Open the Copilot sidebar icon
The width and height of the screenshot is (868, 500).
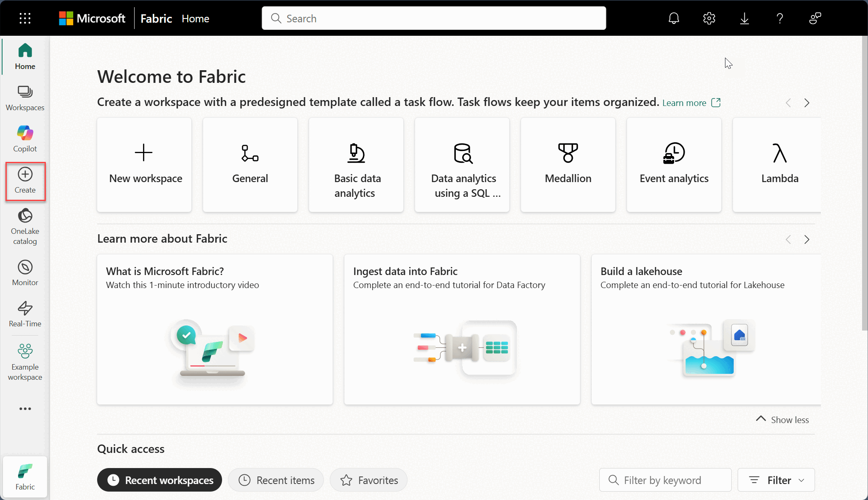tap(25, 139)
